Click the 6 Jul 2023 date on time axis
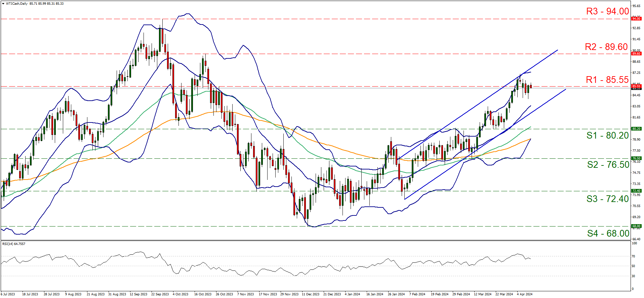This screenshot has width=644, height=298. (8, 294)
